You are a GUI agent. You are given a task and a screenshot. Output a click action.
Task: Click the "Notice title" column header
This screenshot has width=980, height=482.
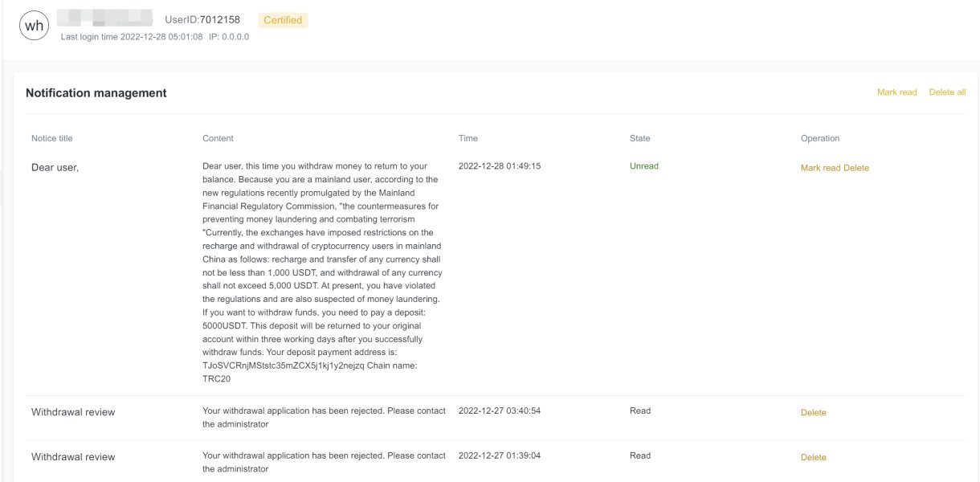[x=51, y=138]
